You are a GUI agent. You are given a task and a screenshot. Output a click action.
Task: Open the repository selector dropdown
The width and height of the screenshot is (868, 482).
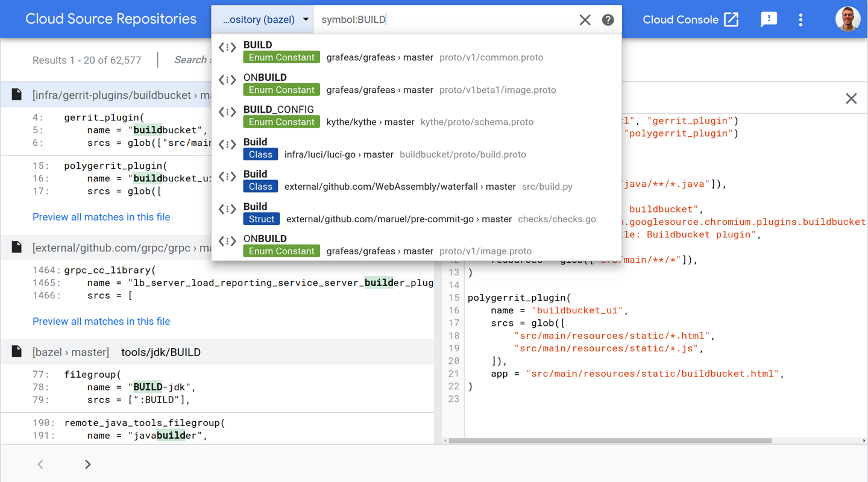262,19
